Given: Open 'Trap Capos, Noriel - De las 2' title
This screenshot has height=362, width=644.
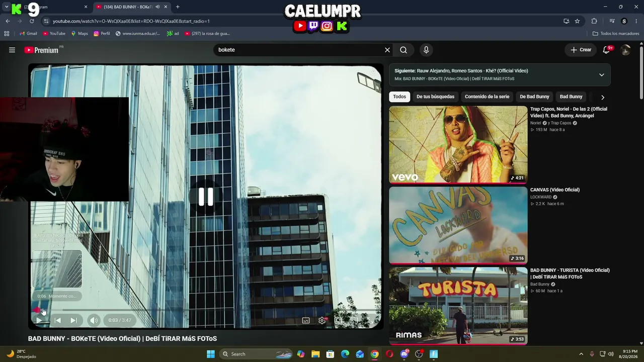Looking at the screenshot, I should point(569,112).
